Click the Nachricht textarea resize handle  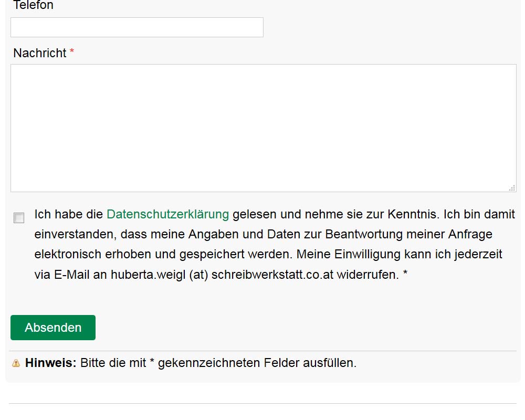512,188
